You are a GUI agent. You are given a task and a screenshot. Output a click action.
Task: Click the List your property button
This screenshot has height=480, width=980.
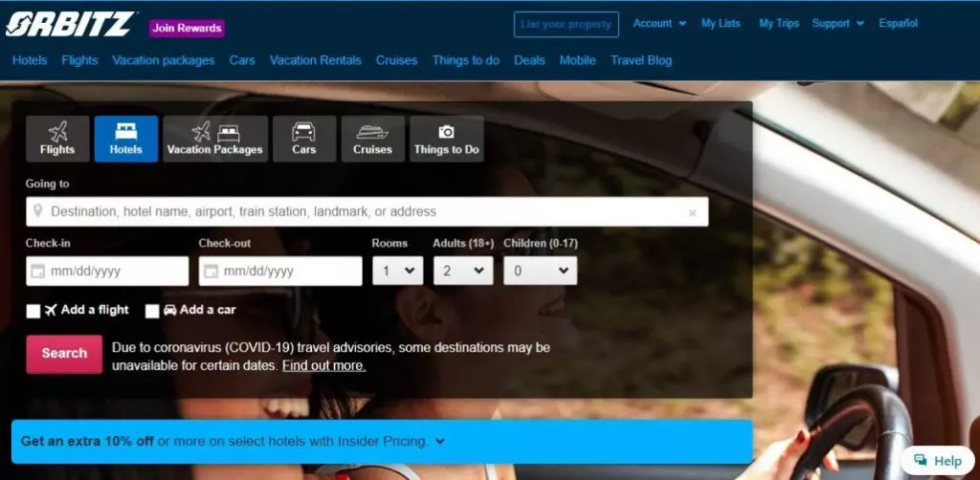pos(567,24)
